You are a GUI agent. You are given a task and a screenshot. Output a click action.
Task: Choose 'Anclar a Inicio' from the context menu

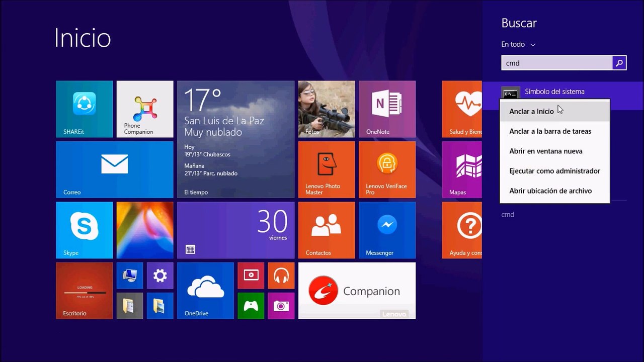[x=554, y=111]
